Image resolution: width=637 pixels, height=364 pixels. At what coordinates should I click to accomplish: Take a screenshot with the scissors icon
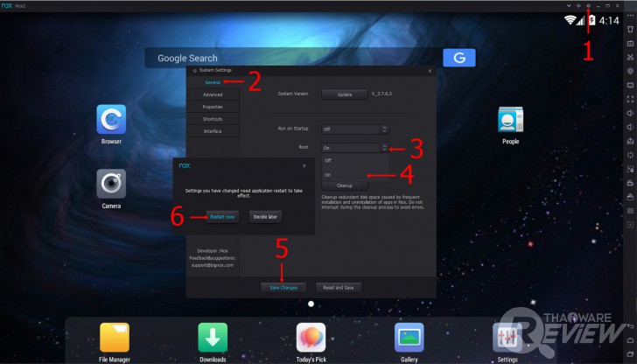click(630, 57)
